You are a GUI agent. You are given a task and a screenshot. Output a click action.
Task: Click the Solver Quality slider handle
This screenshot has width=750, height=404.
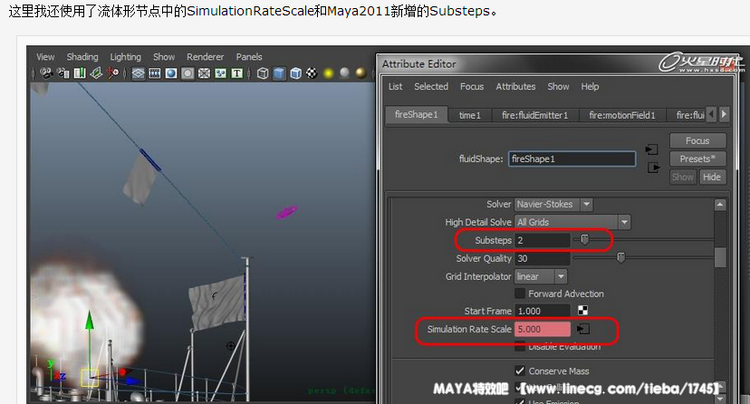tap(621, 258)
